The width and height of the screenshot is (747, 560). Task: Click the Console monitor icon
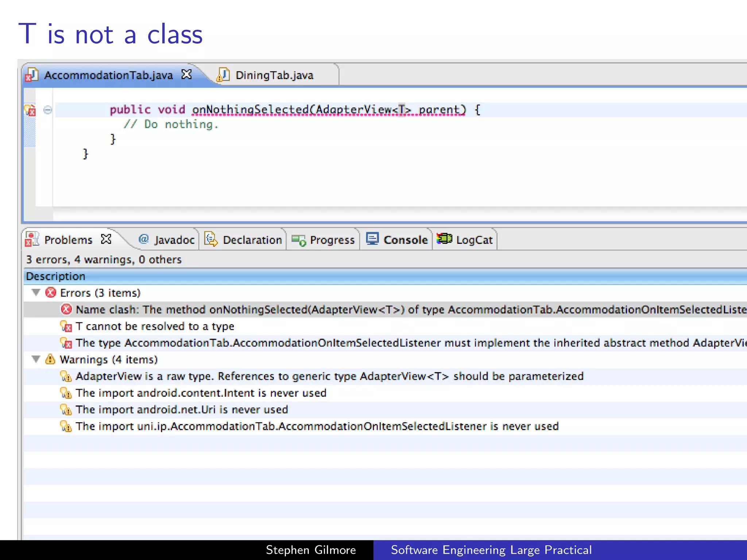pos(373,239)
